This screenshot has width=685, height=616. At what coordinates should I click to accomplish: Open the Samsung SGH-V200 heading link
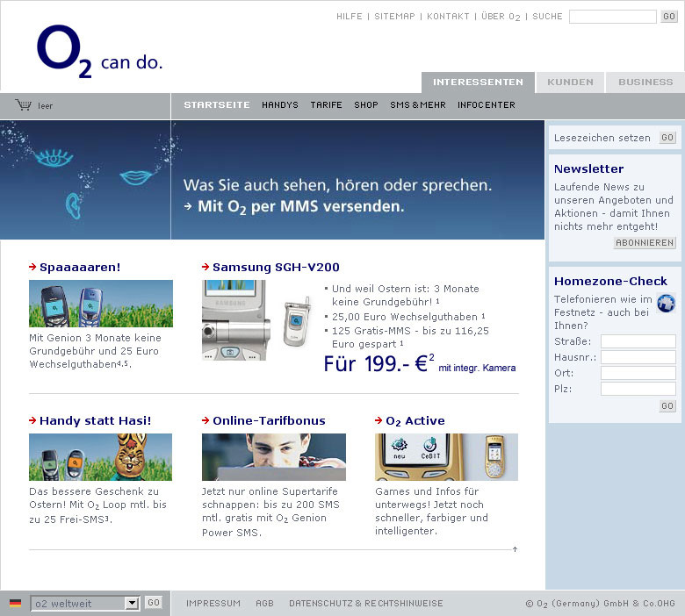(x=276, y=267)
